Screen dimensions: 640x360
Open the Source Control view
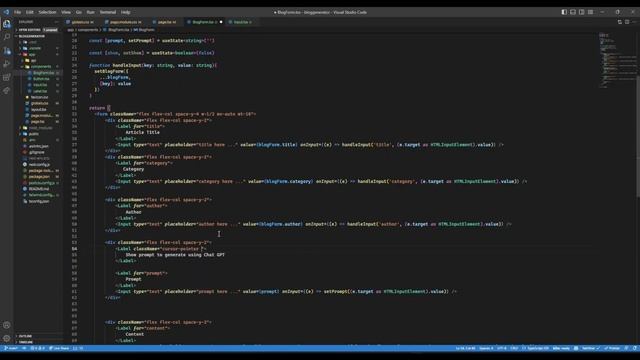click(x=7, y=51)
